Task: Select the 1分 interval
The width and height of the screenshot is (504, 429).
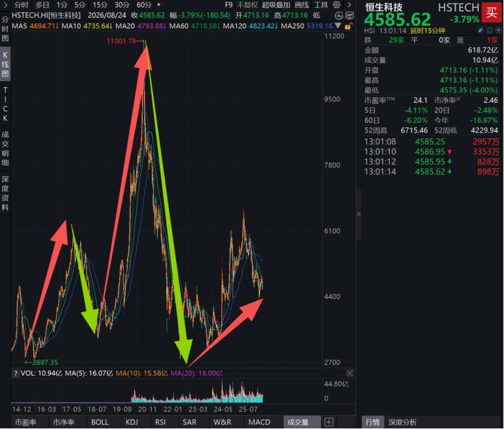Action: coord(62,5)
